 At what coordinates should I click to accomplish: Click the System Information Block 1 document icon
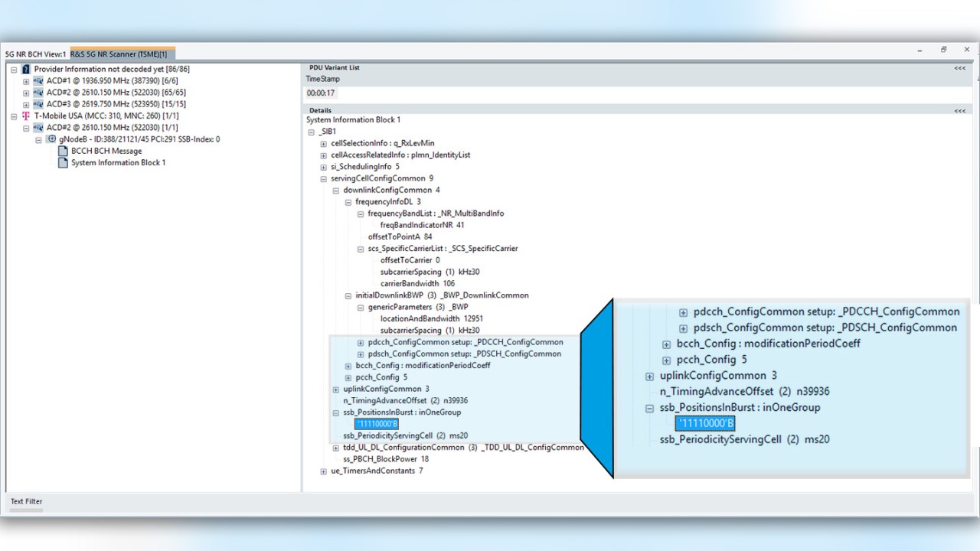pos(64,163)
